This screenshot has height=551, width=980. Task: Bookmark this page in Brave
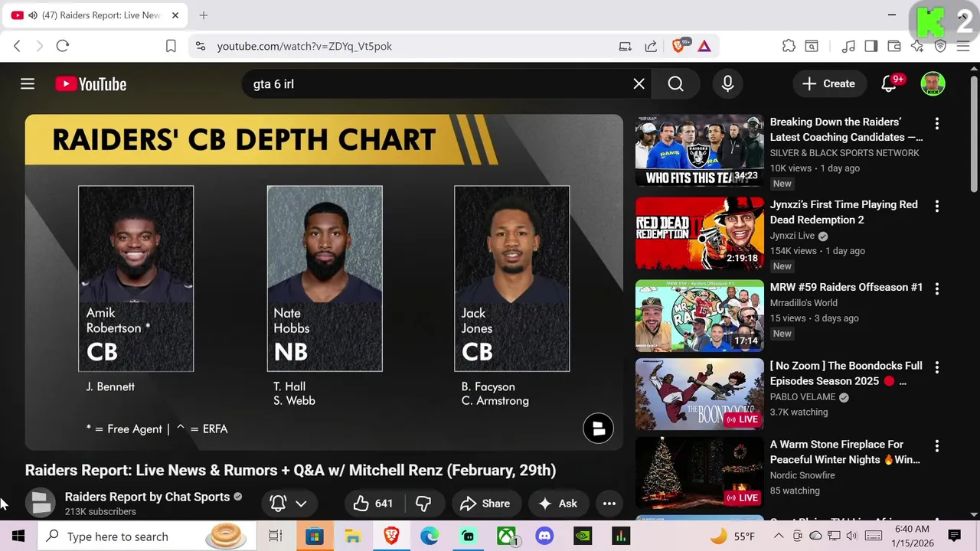(171, 46)
